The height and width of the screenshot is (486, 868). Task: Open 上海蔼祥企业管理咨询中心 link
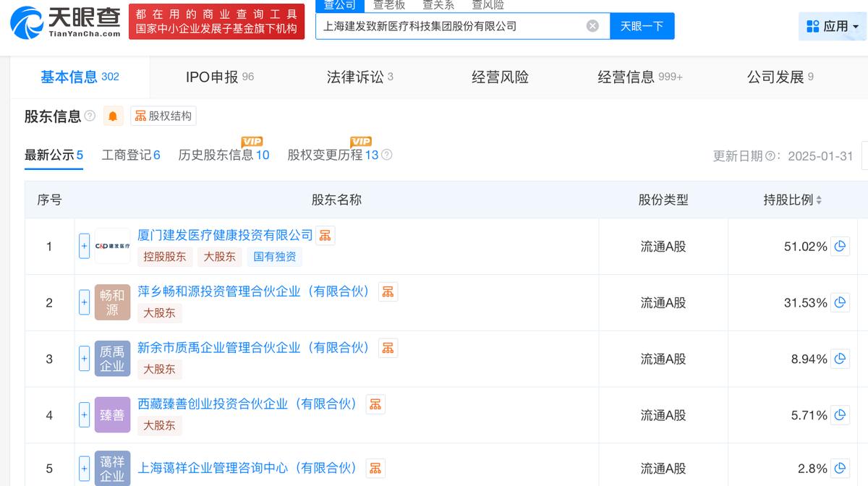[x=247, y=468]
